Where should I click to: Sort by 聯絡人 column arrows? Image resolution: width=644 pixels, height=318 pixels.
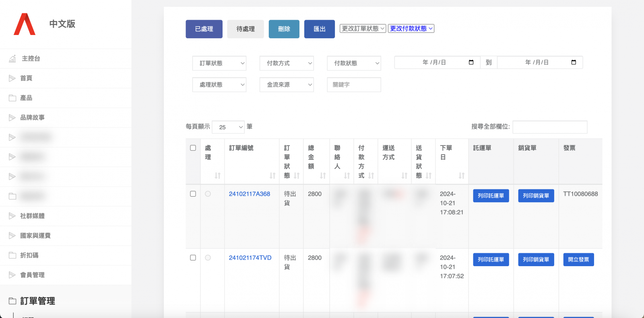pos(347,176)
